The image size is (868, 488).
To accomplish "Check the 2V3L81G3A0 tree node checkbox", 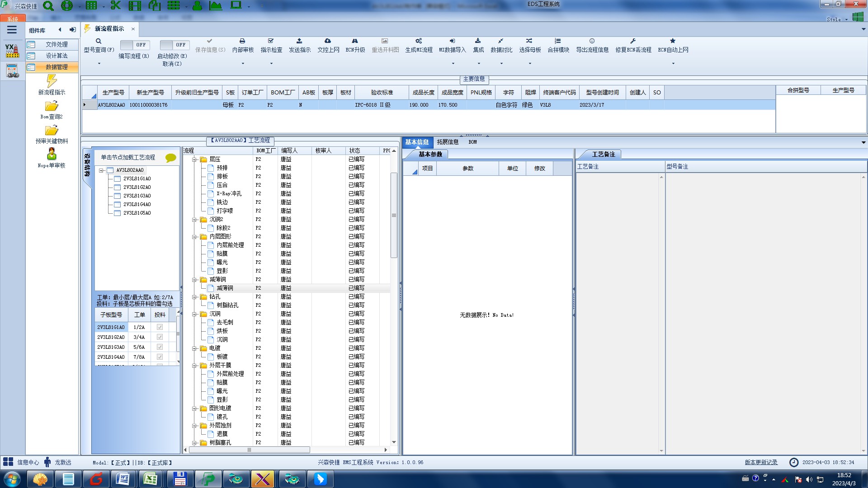I will [x=118, y=196].
